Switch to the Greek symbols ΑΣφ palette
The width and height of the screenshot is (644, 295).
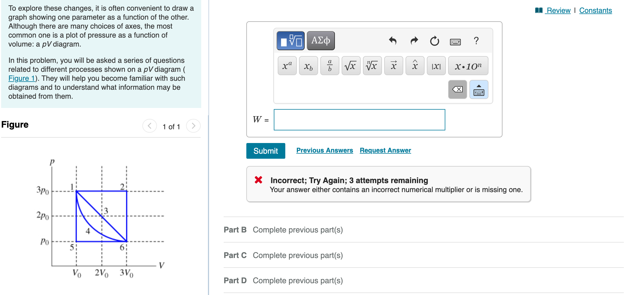[321, 40]
